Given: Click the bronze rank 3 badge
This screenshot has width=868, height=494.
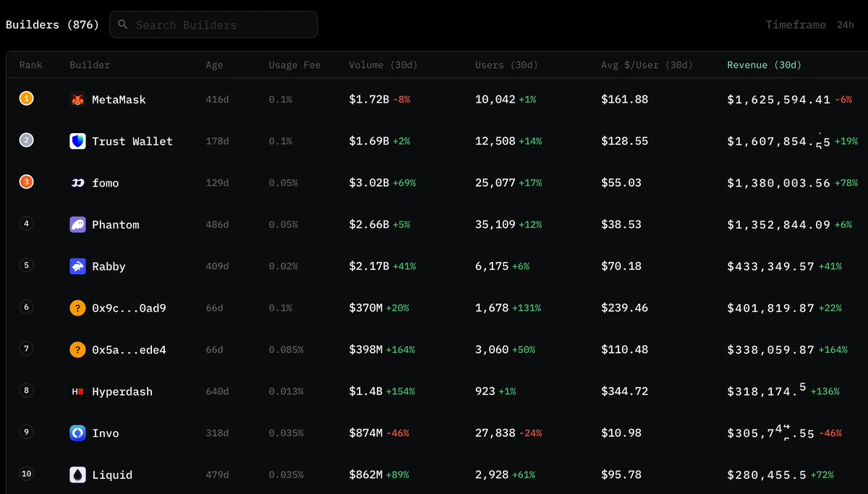Looking at the screenshot, I should click(27, 182).
